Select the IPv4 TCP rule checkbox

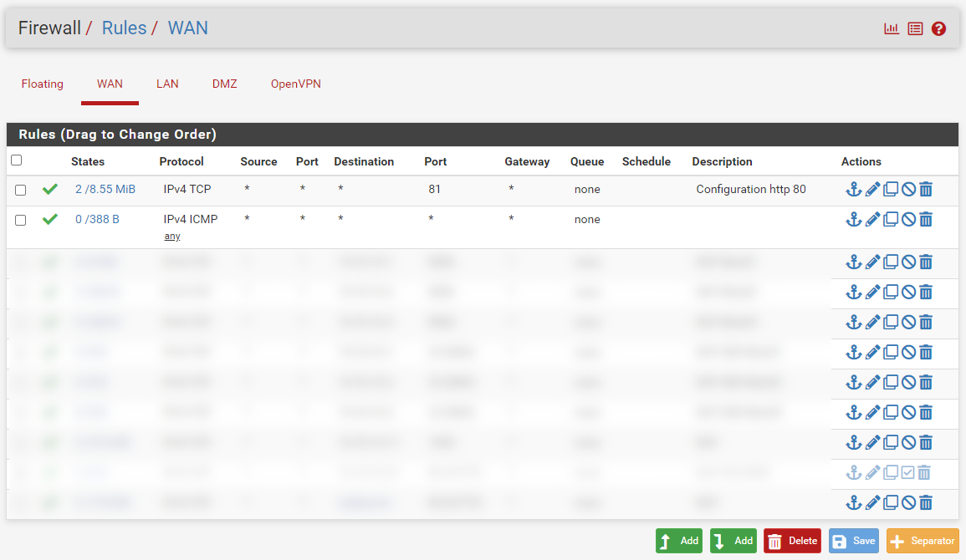[21, 191]
